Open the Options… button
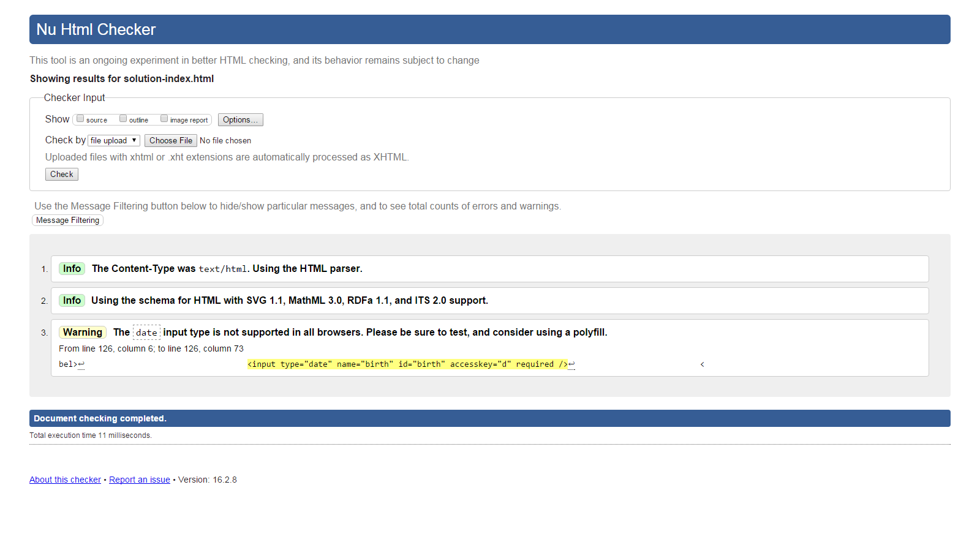Image resolution: width=980 pixels, height=550 pixels. point(241,120)
